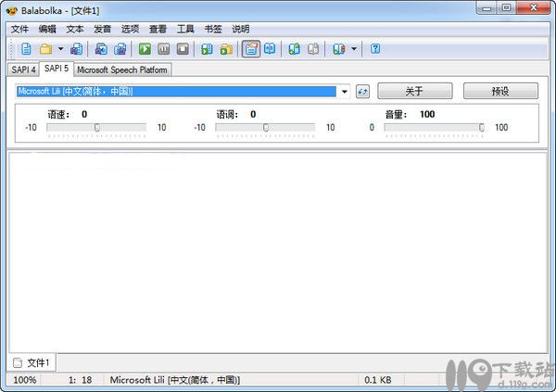The image size is (556, 392).
Task: Stop reading with the gray stop button
Action: [183, 49]
